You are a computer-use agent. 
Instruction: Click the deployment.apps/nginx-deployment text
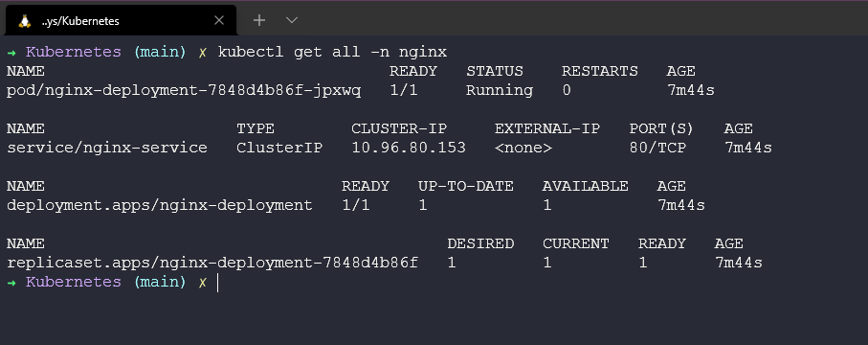160,206
